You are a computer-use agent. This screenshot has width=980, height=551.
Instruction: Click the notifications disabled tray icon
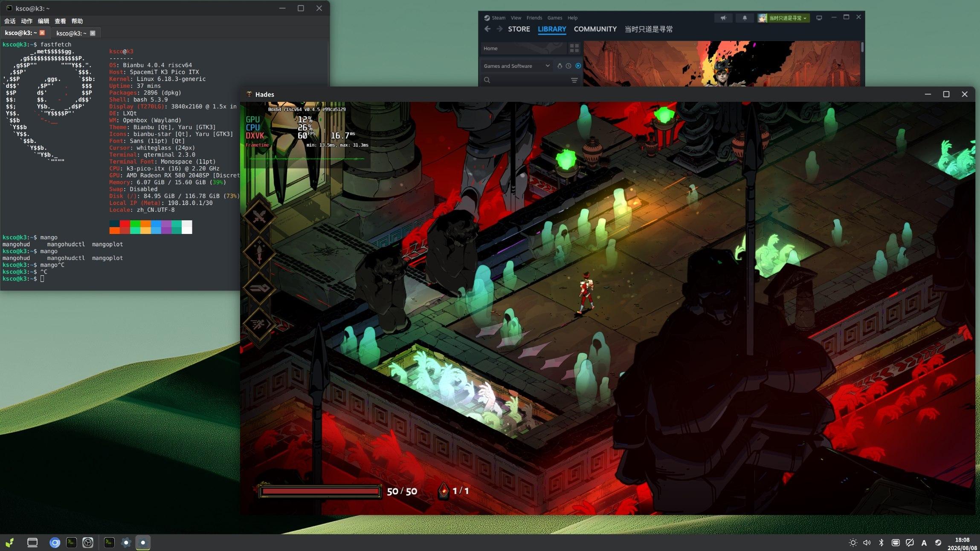910,542
